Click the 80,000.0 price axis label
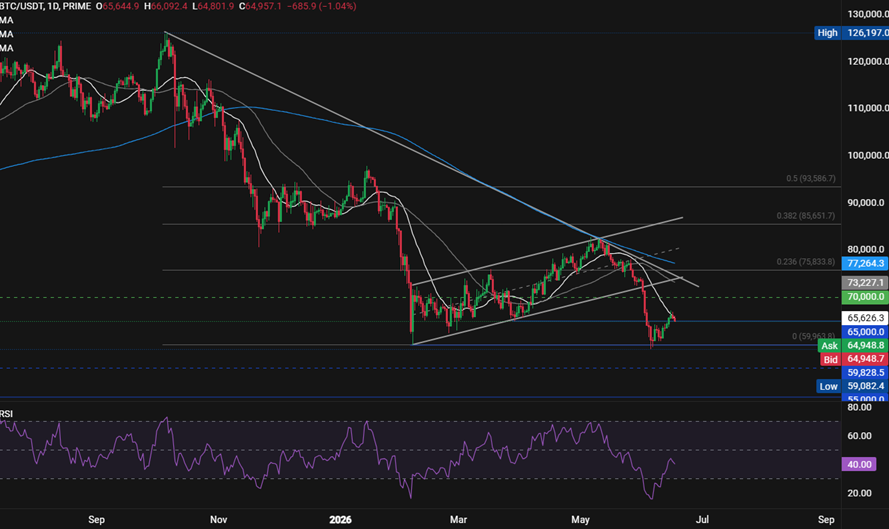This screenshot has height=529, width=889. (866, 249)
